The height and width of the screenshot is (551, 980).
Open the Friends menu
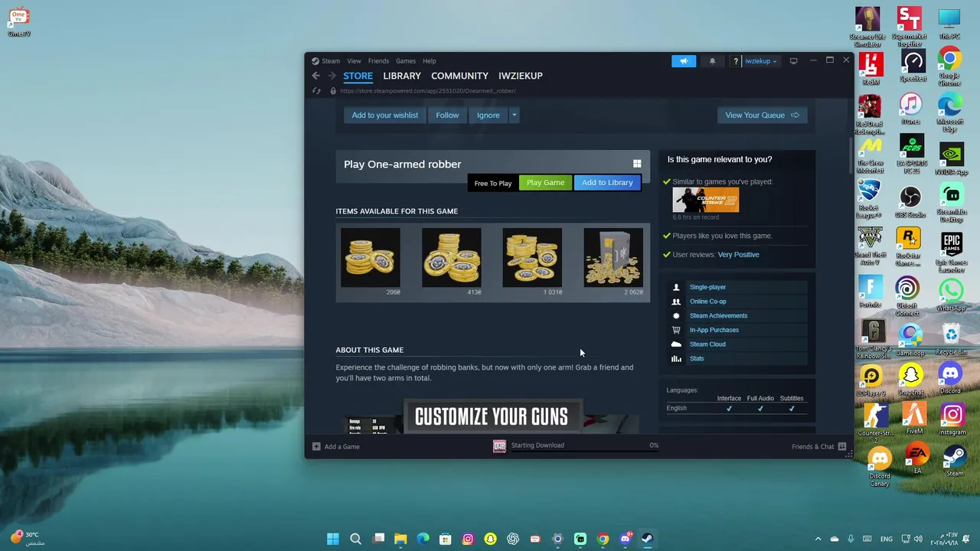pyautogui.click(x=378, y=61)
